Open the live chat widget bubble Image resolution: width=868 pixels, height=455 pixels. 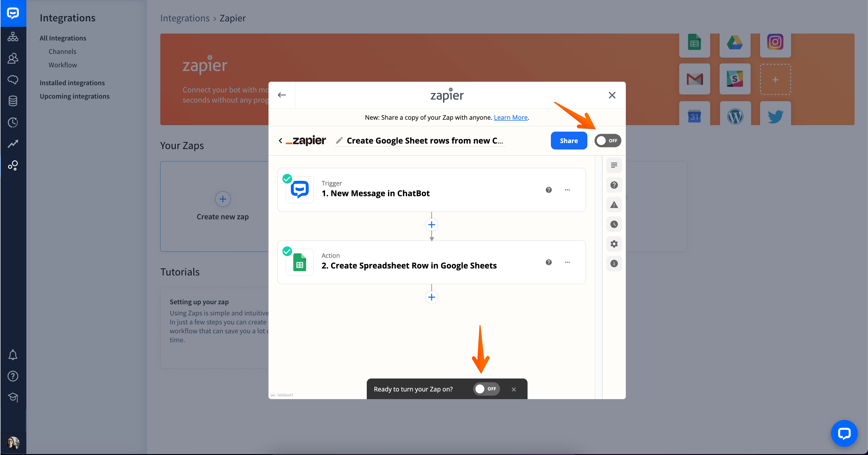coord(844,433)
